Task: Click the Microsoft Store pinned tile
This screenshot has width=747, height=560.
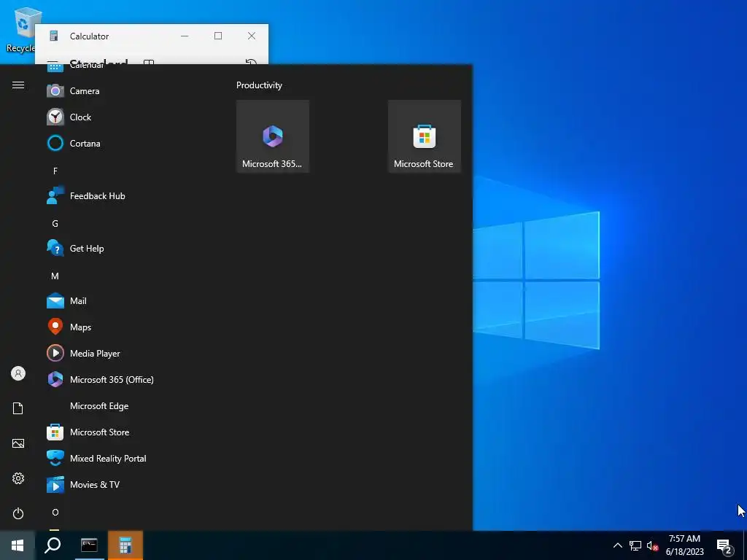Action: (425, 136)
